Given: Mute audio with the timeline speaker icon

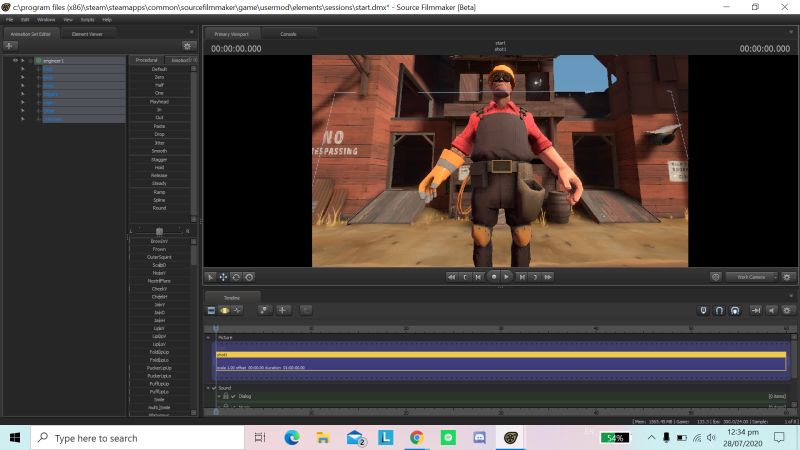Looking at the screenshot, I should tap(771, 310).
